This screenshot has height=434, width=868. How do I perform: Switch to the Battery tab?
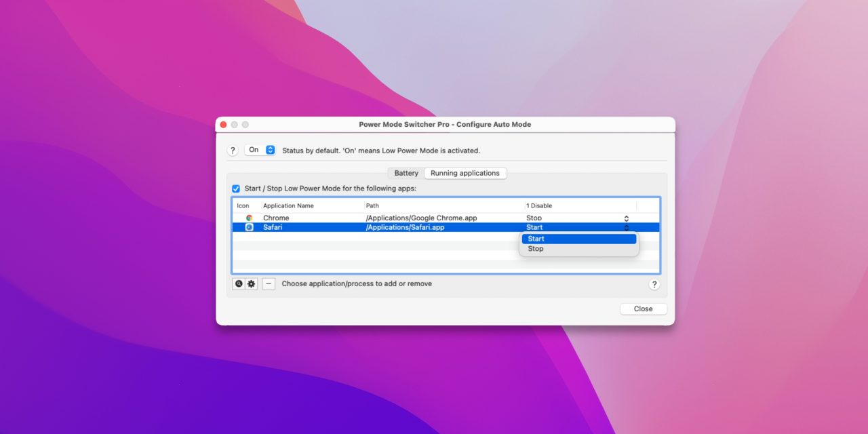(x=406, y=174)
